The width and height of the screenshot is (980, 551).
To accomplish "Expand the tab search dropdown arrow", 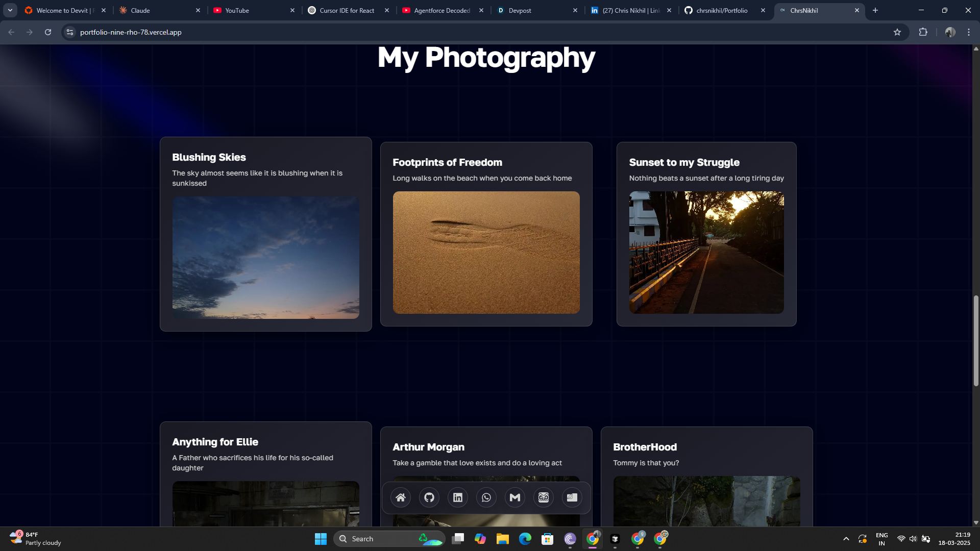I will point(10,10).
